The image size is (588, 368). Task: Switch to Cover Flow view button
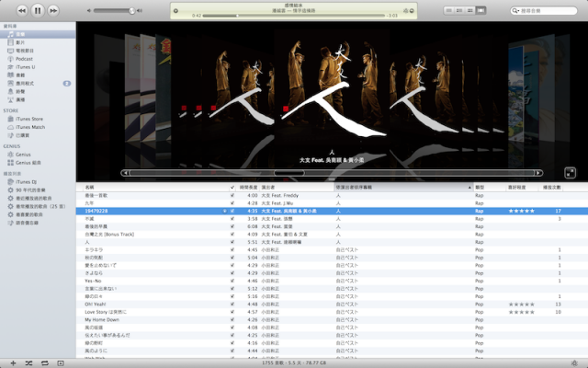[481, 10]
